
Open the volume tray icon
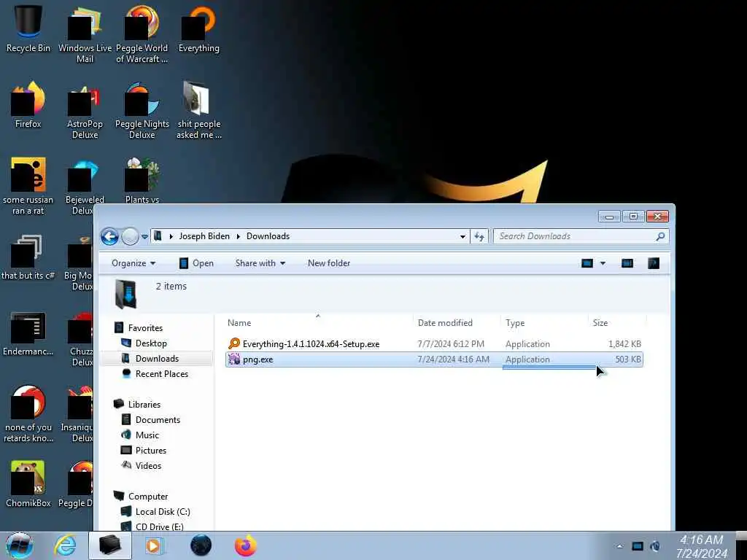pyautogui.click(x=656, y=546)
